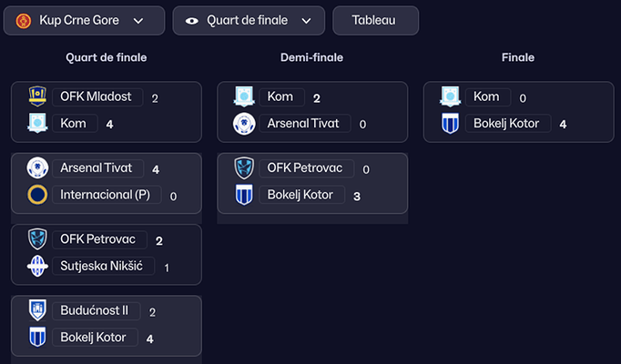Image resolution: width=621 pixels, height=364 pixels.
Task: Click the eye icon beside Quart de finale
Action: [x=192, y=20]
